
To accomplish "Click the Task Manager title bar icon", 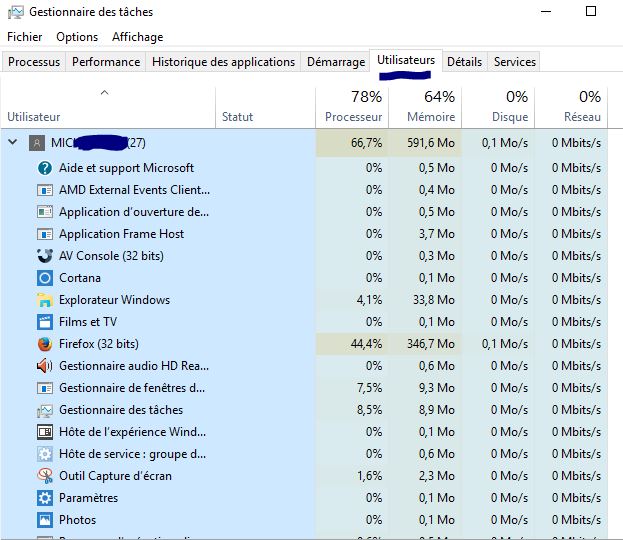I will click(15, 12).
